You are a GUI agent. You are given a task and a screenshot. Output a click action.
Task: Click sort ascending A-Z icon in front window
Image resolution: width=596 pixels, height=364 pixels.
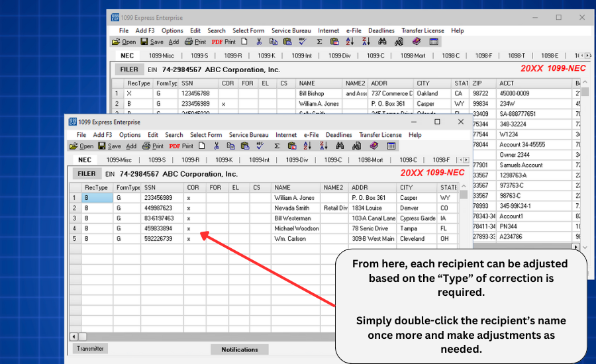pos(307,146)
